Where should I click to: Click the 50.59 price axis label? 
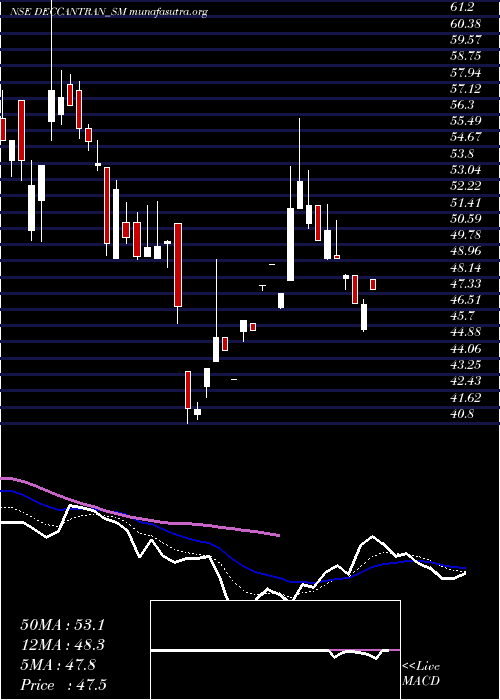click(x=466, y=219)
